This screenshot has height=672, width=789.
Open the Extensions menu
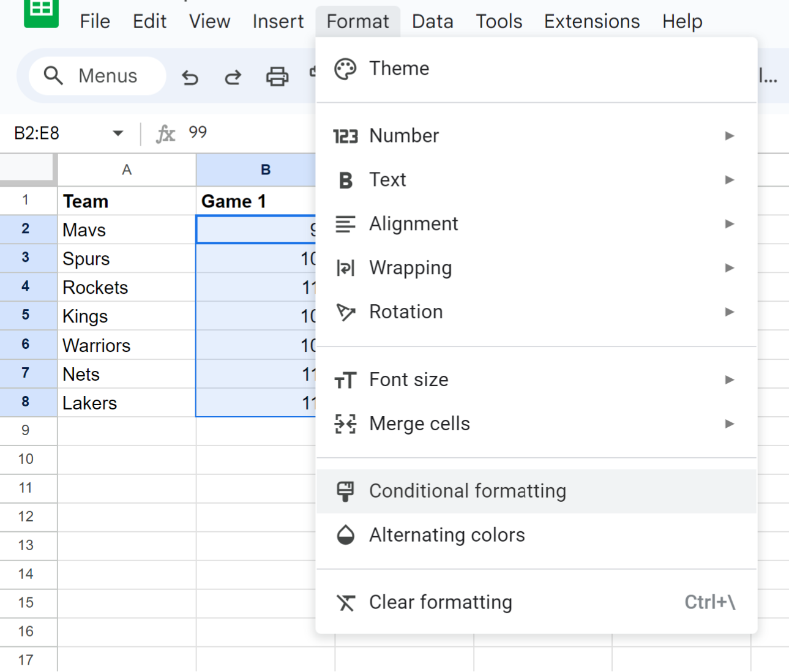(592, 21)
